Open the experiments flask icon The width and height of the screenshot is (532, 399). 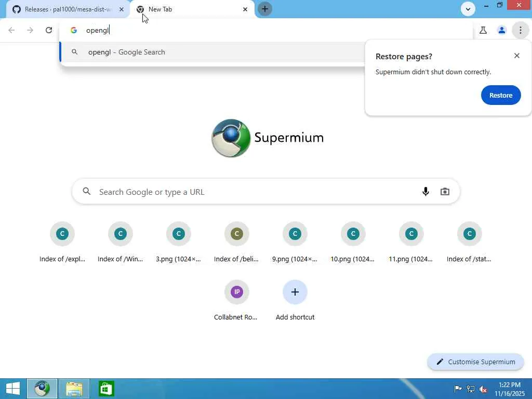[483, 30]
